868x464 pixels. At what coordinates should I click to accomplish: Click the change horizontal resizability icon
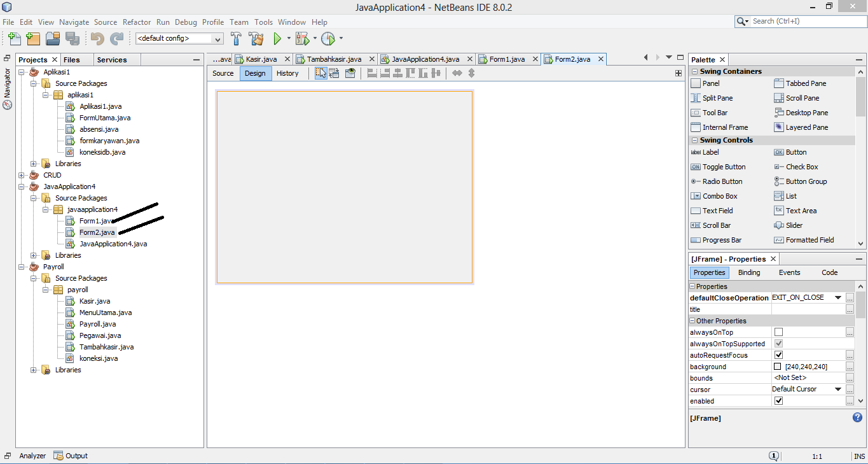coord(457,73)
